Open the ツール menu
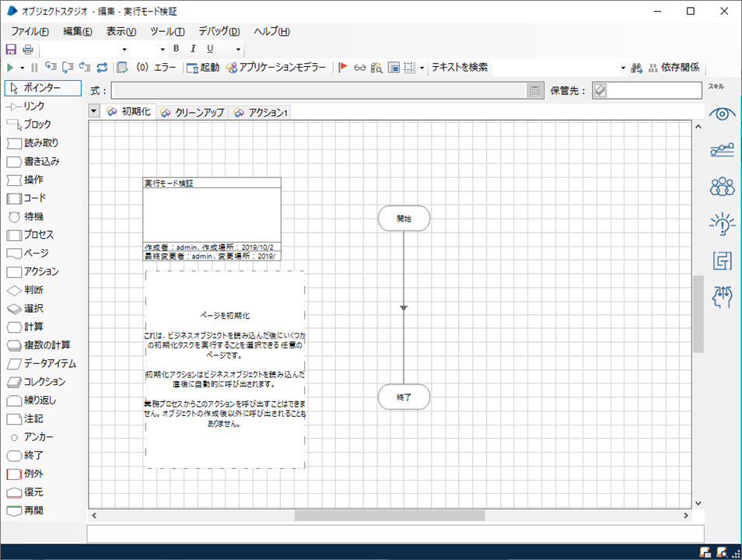The height and width of the screenshot is (560, 742). [x=167, y=31]
